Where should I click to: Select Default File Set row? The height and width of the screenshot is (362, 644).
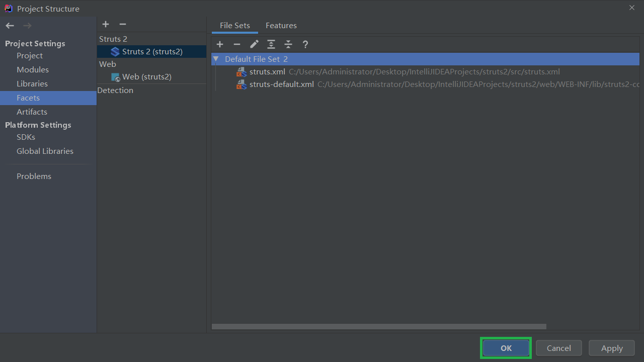[x=425, y=59]
